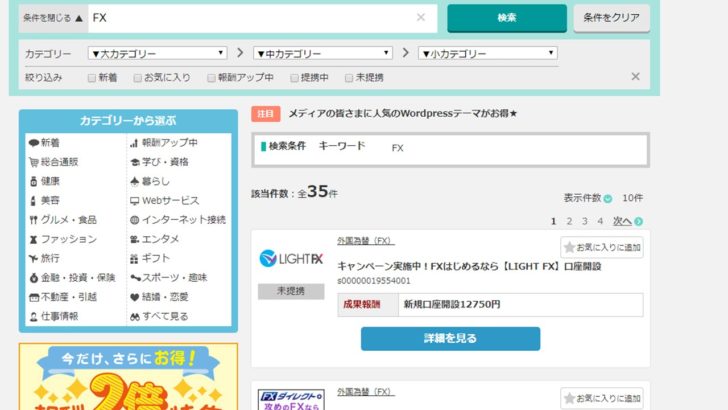Click the 不動産・引越 category icon

pos(34,297)
